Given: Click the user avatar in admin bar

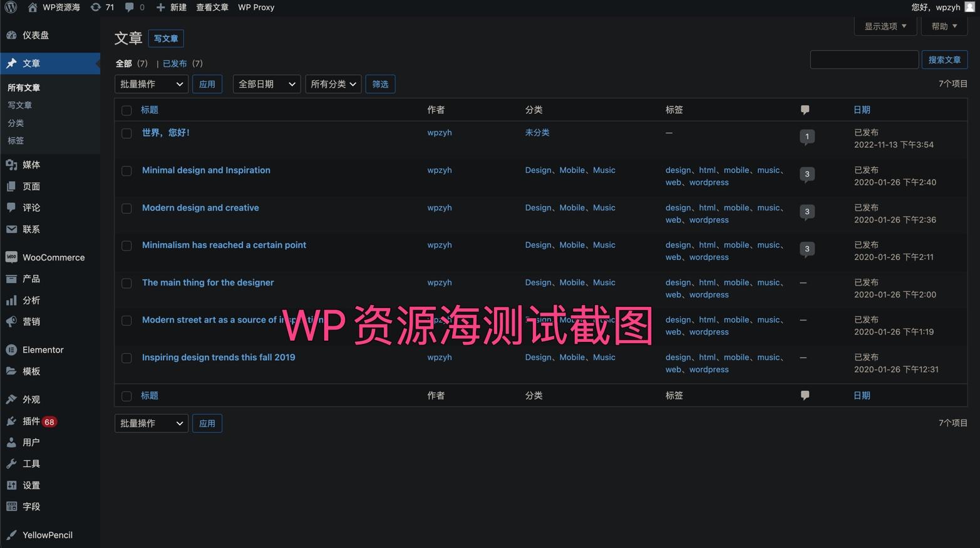Looking at the screenshot, I should click(x=969, y=7).
